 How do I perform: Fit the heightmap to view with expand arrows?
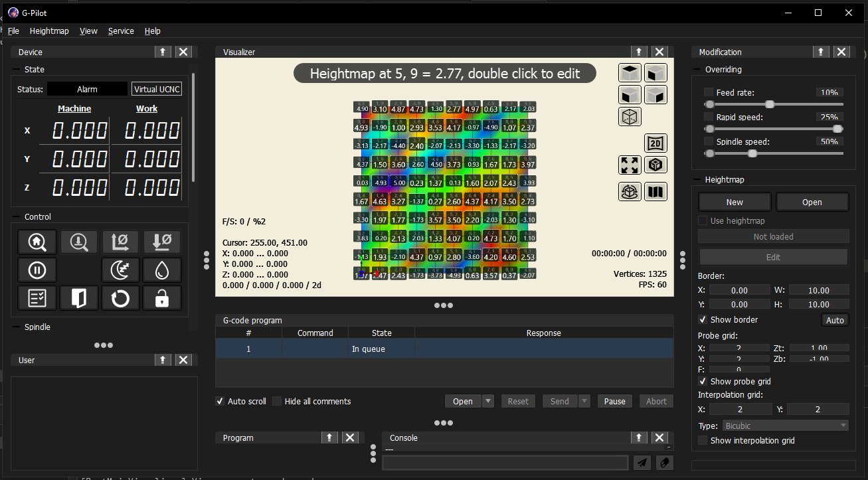(629, 165)
